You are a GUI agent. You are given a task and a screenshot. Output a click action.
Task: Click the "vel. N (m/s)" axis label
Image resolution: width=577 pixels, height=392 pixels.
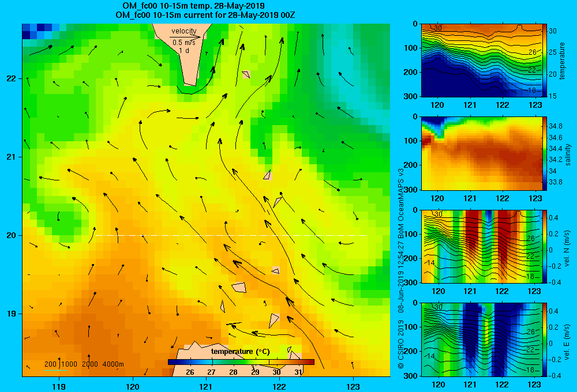tap(567, 248)
